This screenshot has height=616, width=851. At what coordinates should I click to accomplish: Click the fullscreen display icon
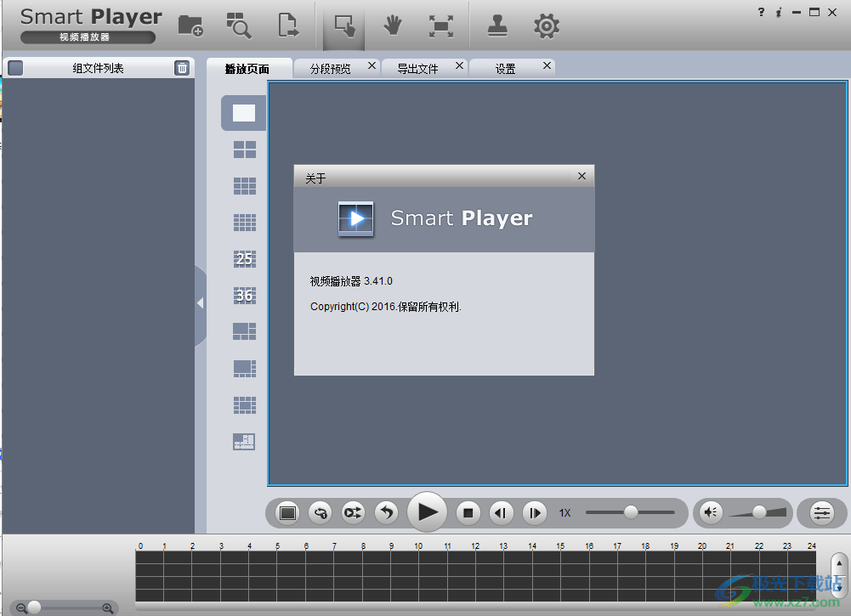(x=441, y=25)
